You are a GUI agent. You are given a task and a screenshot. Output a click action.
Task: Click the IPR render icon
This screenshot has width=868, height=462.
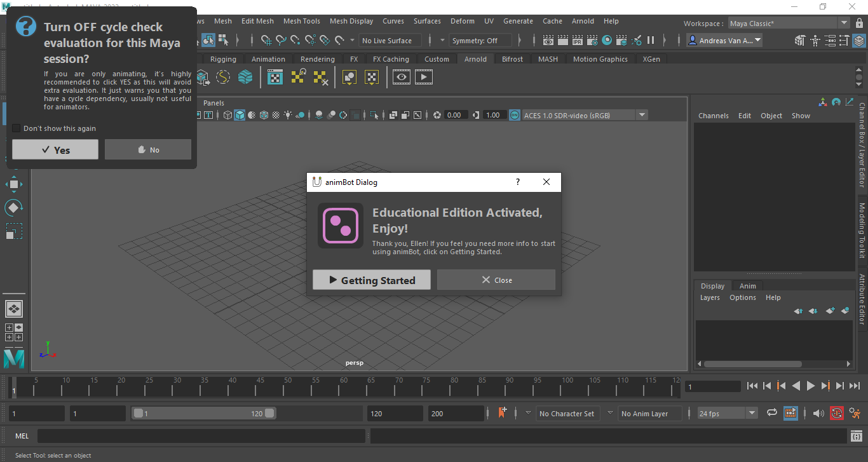(x=577, y=41)
